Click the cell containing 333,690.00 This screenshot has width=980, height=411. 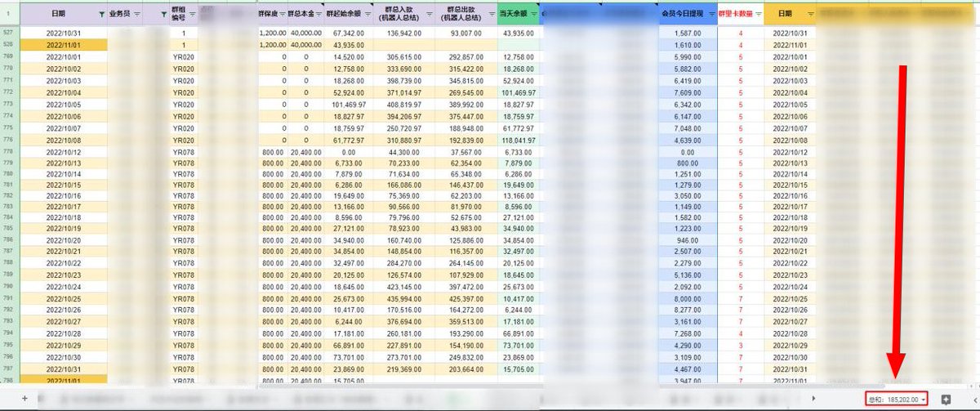click(x=403, y=69)
